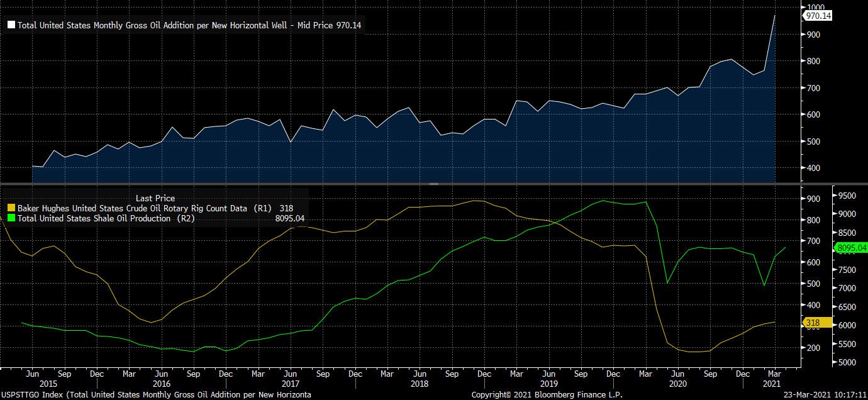Click the peak of the white line chart

774,16
